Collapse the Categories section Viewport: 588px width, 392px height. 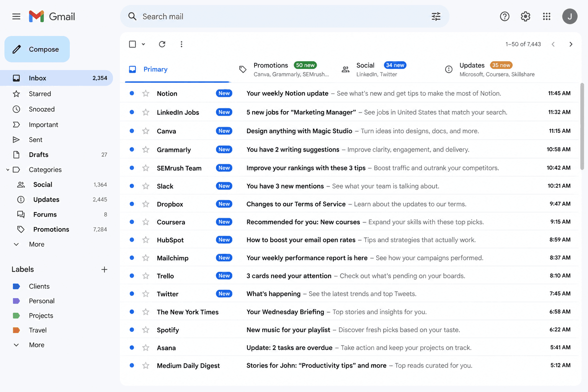point(8,170)
